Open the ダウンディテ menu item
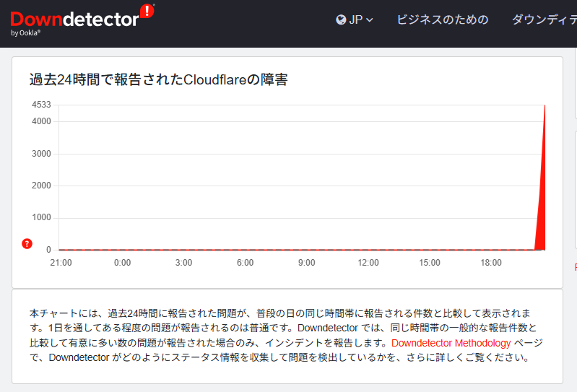The height and width of the screenshot is (392, 577). pos(545,19)
